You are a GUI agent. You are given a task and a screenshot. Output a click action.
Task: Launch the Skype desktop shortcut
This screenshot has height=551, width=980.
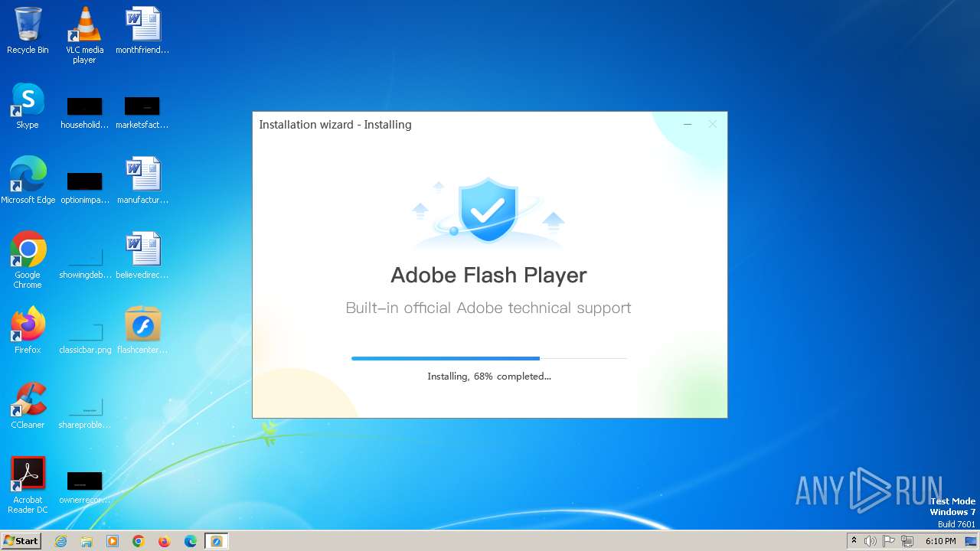coord(28,106)
